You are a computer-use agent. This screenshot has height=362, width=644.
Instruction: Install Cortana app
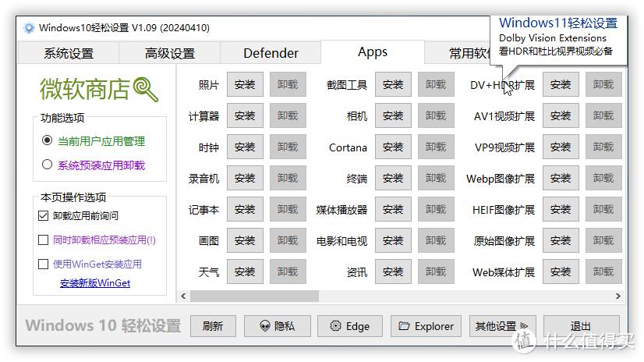click(393, 147)
